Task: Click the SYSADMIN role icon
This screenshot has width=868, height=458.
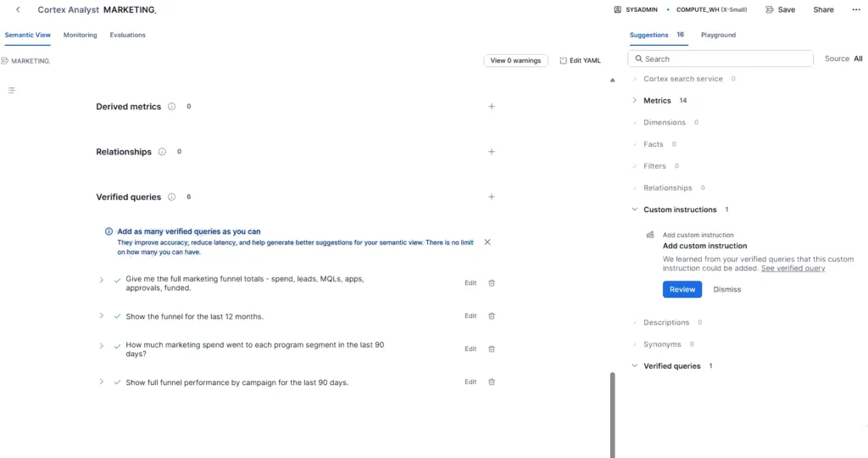Action: 618,9
